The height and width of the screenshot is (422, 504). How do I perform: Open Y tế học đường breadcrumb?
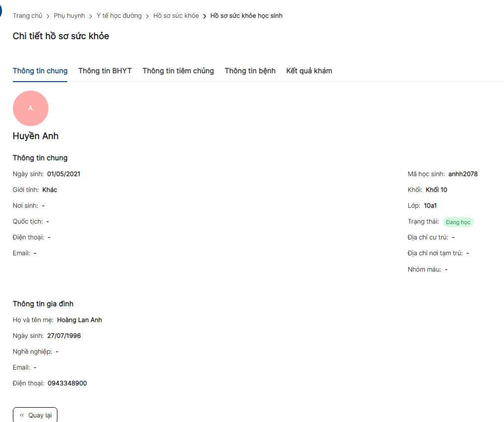(x=119, y=16)
